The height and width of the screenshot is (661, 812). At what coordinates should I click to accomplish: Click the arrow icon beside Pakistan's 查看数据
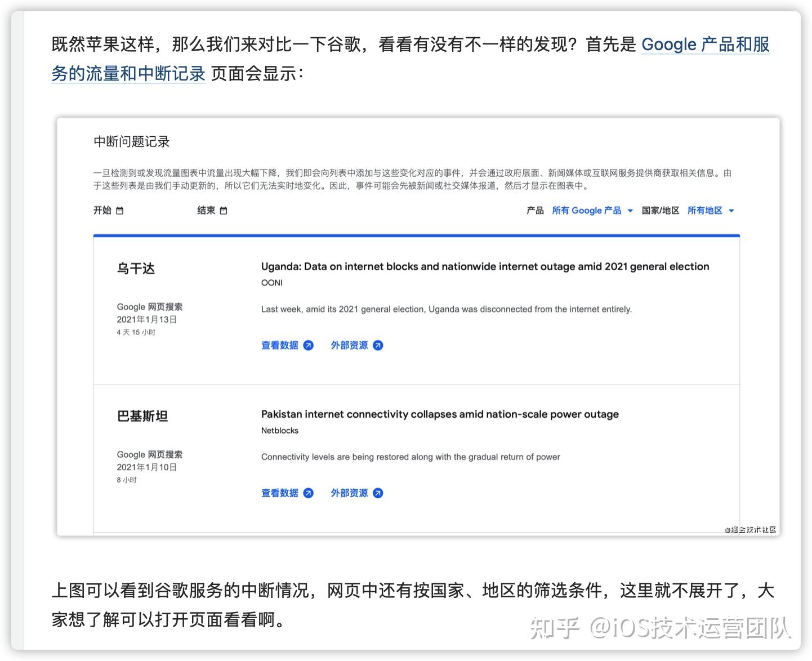(x=309, y=493)
